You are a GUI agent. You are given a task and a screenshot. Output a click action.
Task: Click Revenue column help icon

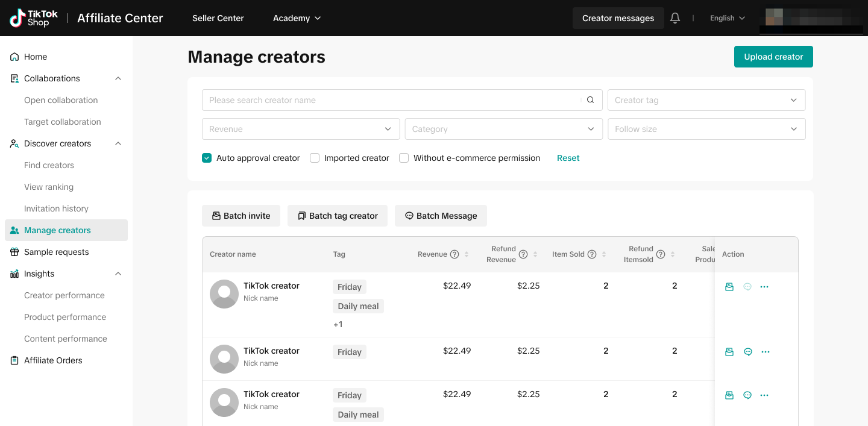(x=454, y=254)
